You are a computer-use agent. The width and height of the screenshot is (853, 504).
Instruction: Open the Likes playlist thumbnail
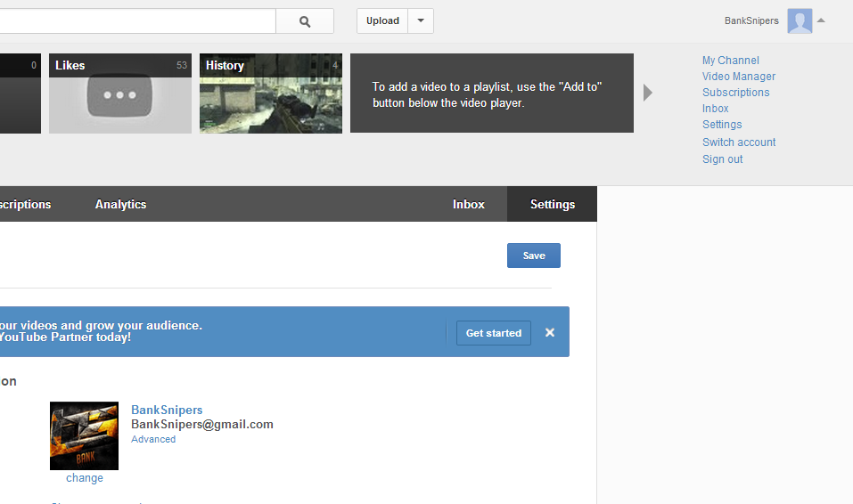[x=120, y=93]
